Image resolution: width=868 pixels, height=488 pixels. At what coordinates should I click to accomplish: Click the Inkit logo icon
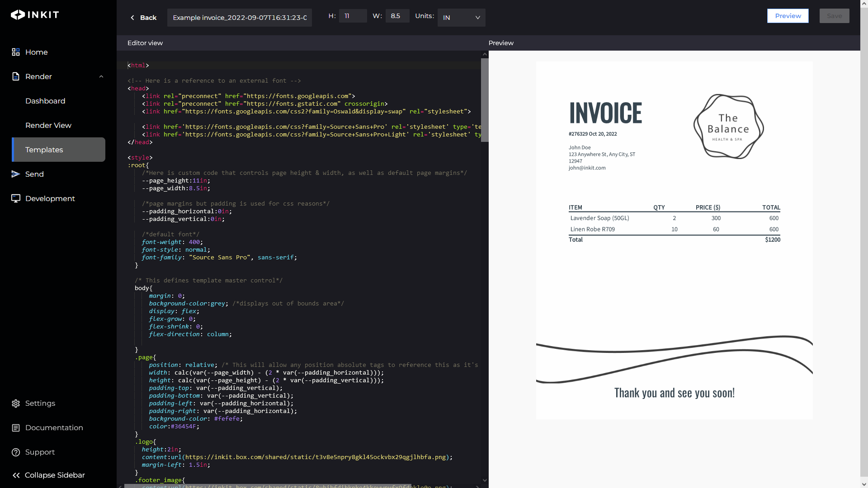pyautogui.click(x=18, y=15)
